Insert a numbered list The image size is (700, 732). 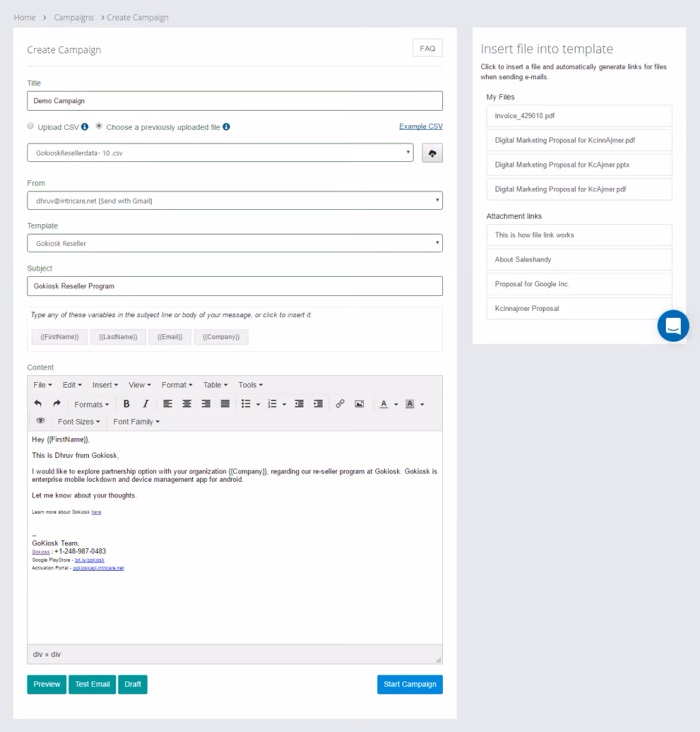(272, 404)
